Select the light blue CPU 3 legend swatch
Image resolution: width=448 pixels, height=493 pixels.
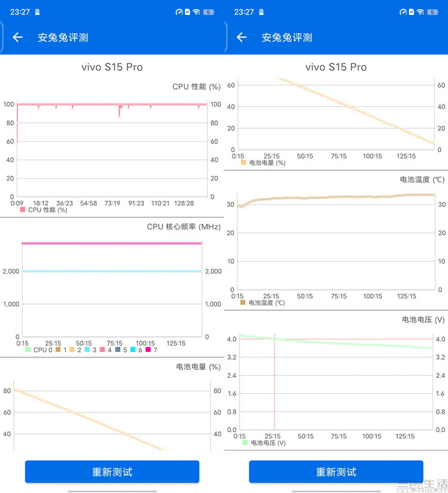click(87, 350)
